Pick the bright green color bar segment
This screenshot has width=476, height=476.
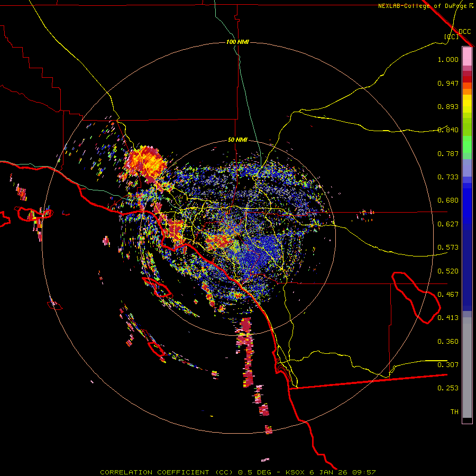pos(467,144)
